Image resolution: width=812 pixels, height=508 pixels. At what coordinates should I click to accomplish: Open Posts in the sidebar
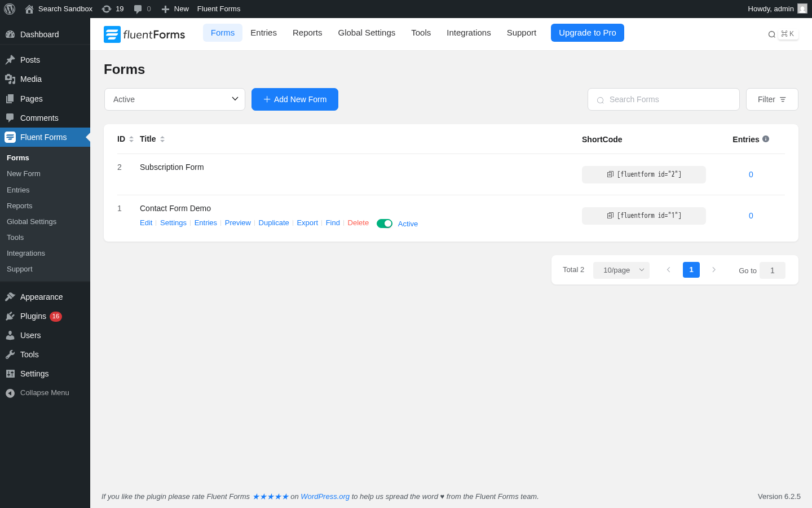pos(45,60)
